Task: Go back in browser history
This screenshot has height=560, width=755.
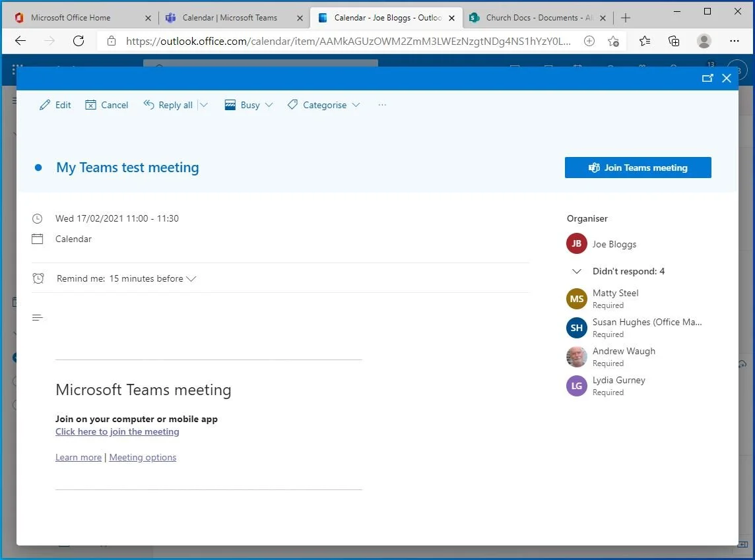Action: [20, 41]
